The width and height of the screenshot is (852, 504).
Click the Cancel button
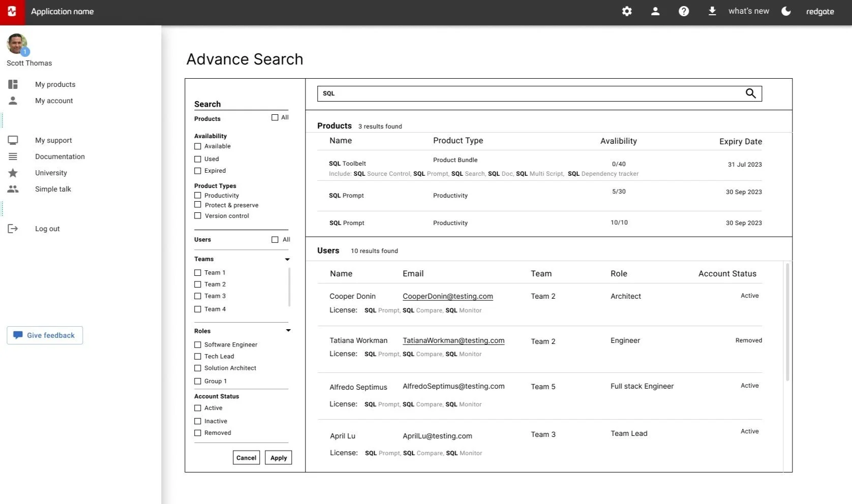247,458
